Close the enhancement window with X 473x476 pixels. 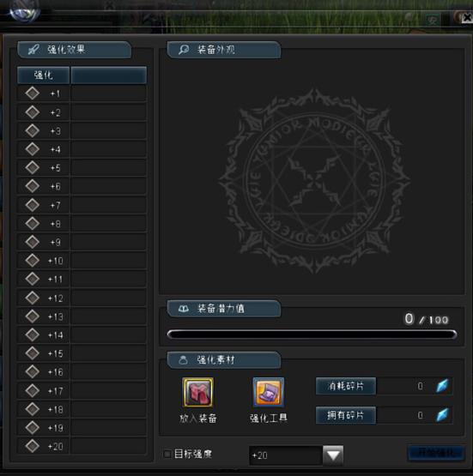pyautogui.click(x=467, y=18)
